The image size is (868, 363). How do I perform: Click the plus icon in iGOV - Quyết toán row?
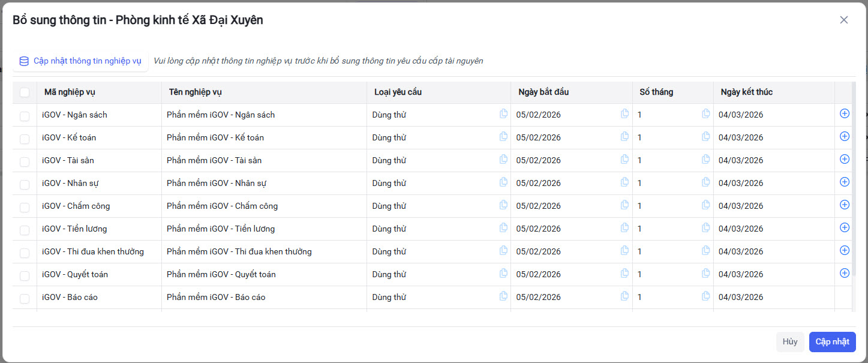845,273
